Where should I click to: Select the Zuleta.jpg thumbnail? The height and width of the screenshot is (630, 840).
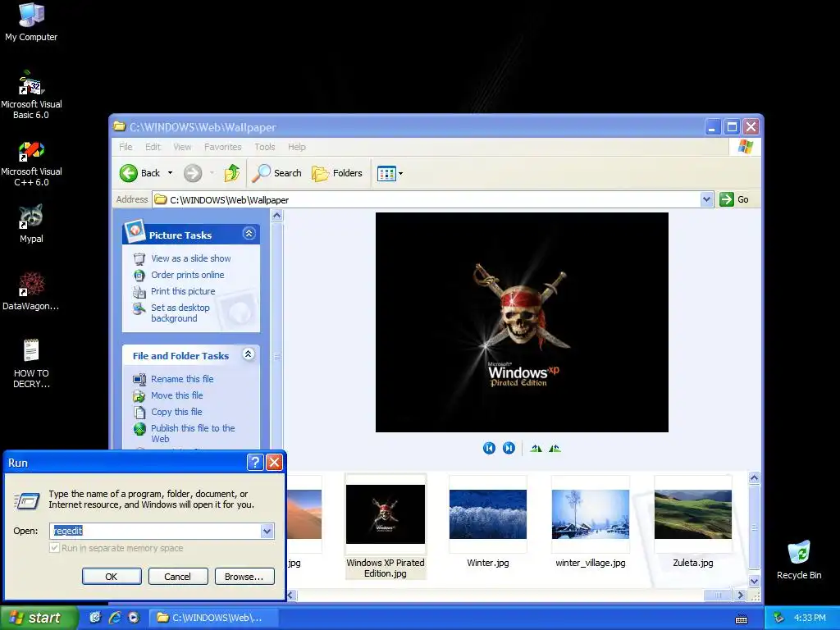click(692, 522)
